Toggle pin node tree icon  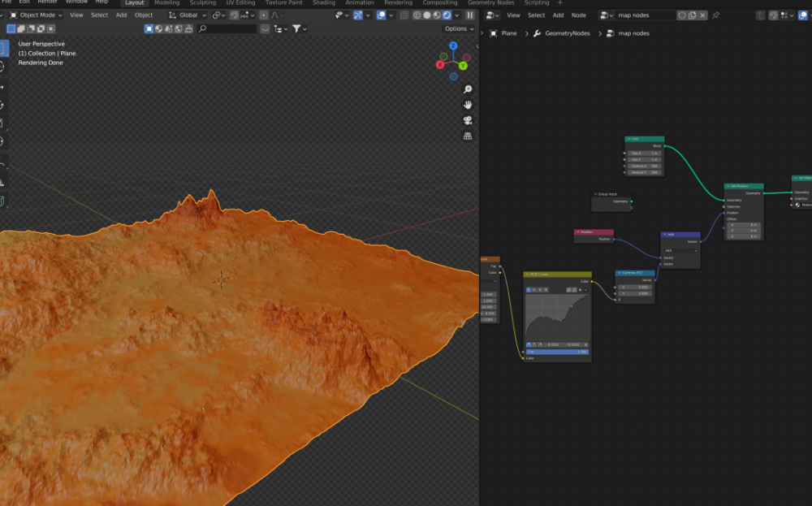point(715,15)
